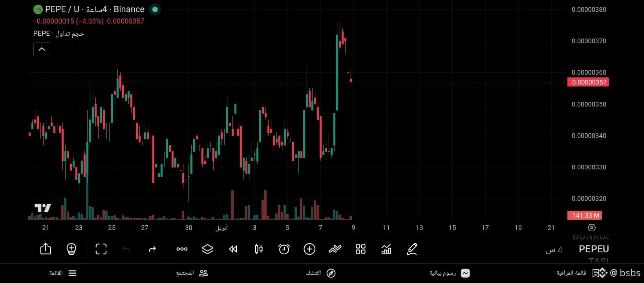
Task: Open the Community (المجتمع) tab
Action: pos(192,273)
